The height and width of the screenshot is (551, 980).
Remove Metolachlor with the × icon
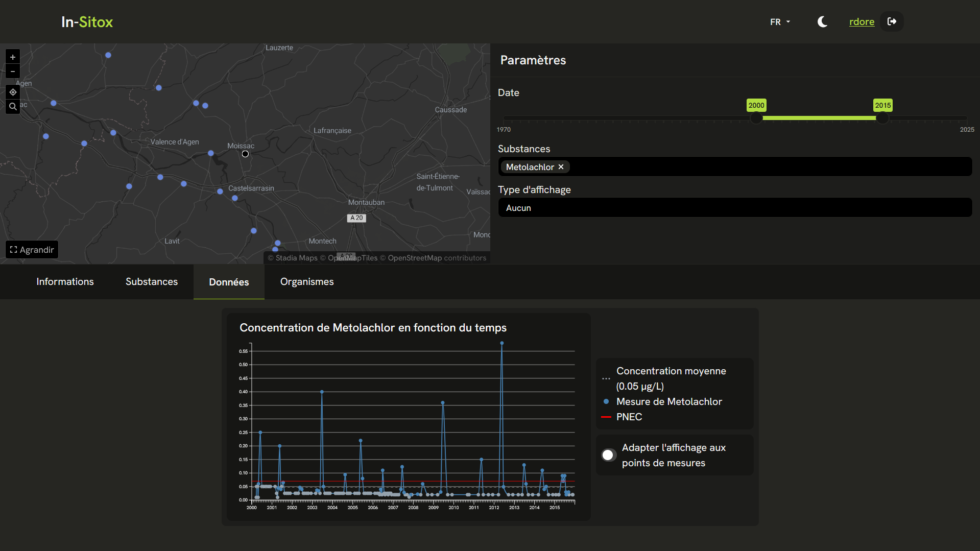coord(560,167)
